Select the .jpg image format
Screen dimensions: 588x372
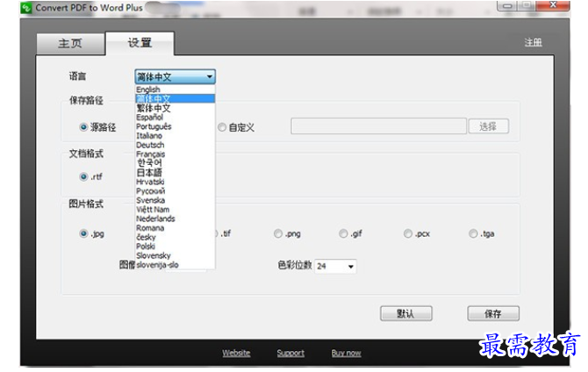pos(83,233)
